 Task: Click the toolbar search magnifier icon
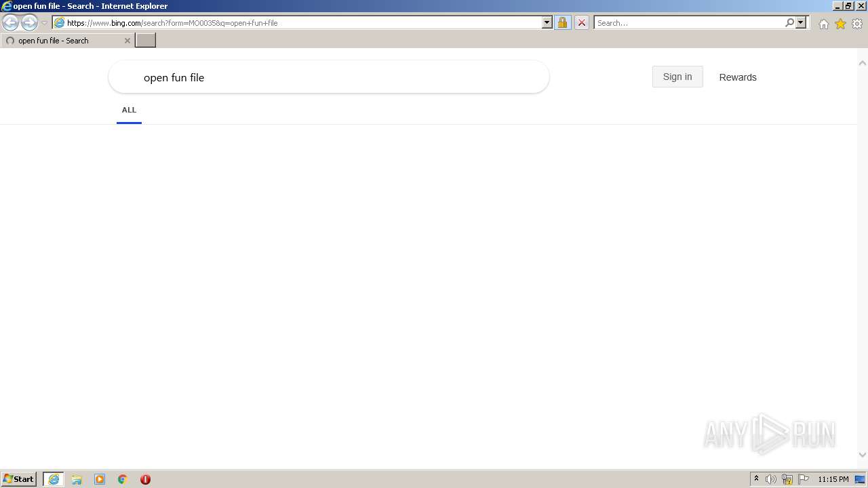click(789, 22)
